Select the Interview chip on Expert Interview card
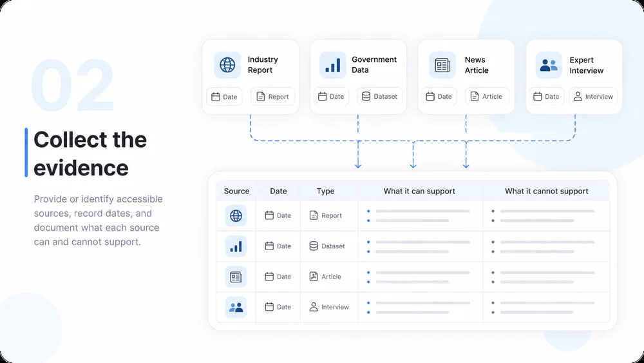 [594, 97]
